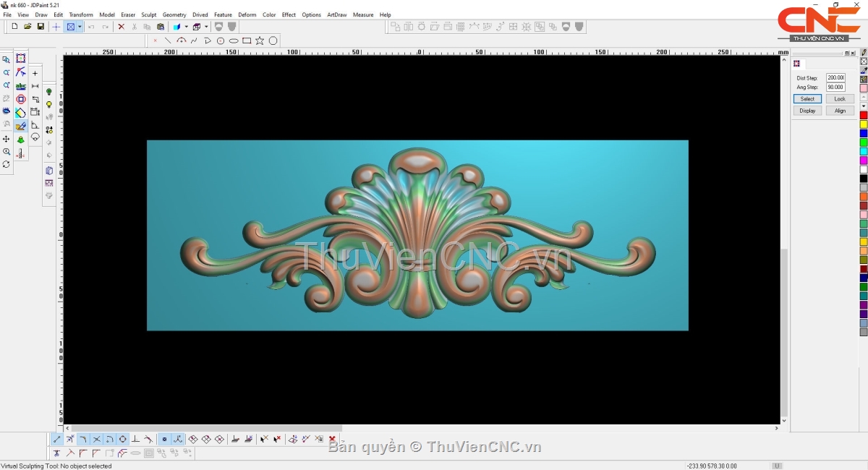Click the red octagon offset tool icon
The image size is (868, 470).
(21, 99)
